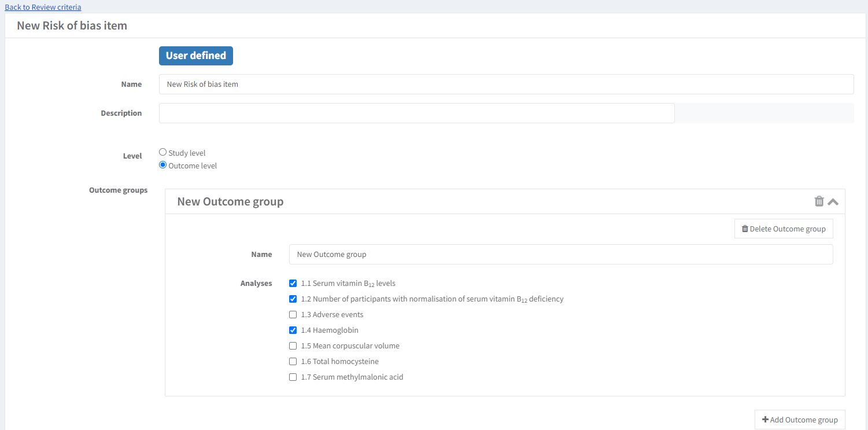Uncheck 1.1 Serum vitamin B12 levels

(x=293, y=284)
